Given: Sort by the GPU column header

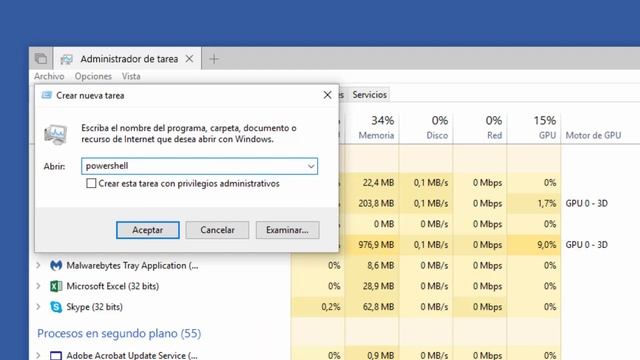Looking at the screenshot, I should [x=534, y=127].
